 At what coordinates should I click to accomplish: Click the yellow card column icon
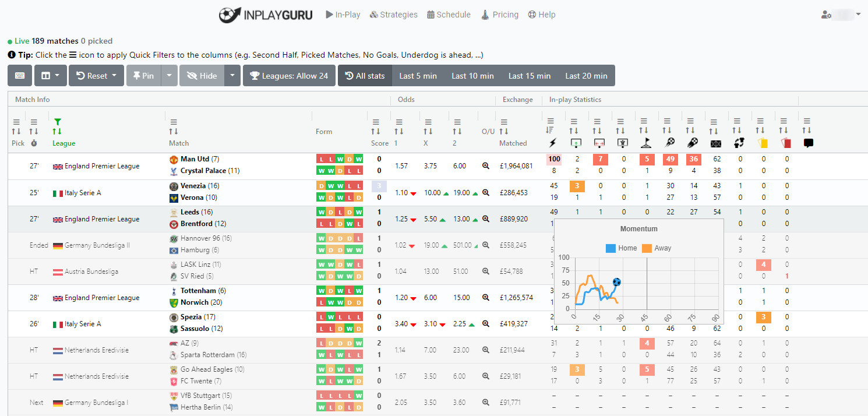click(762, 143)
